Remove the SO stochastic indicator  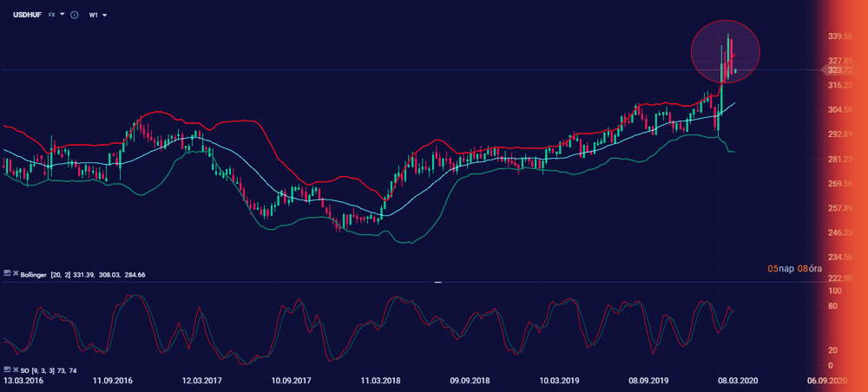15,371
